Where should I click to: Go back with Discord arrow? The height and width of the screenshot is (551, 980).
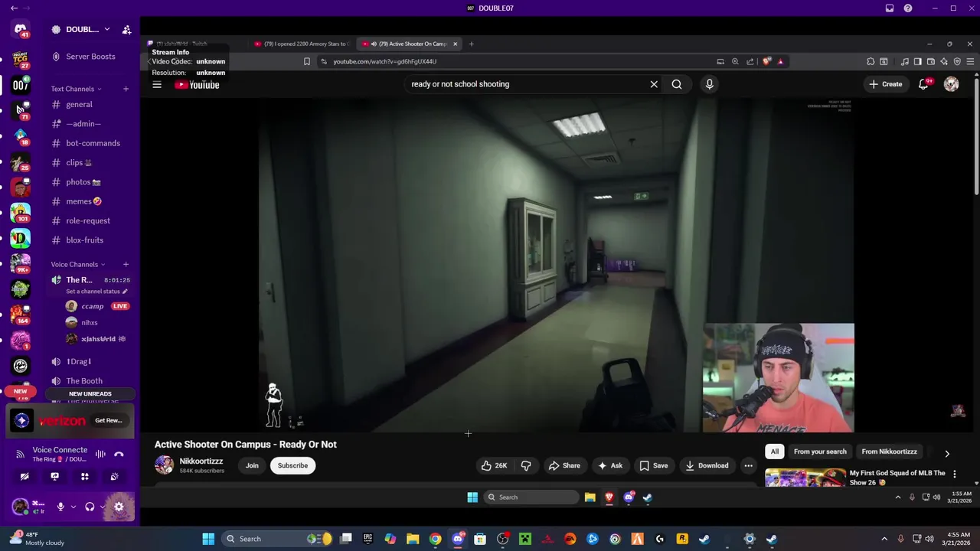click(13, 8)
